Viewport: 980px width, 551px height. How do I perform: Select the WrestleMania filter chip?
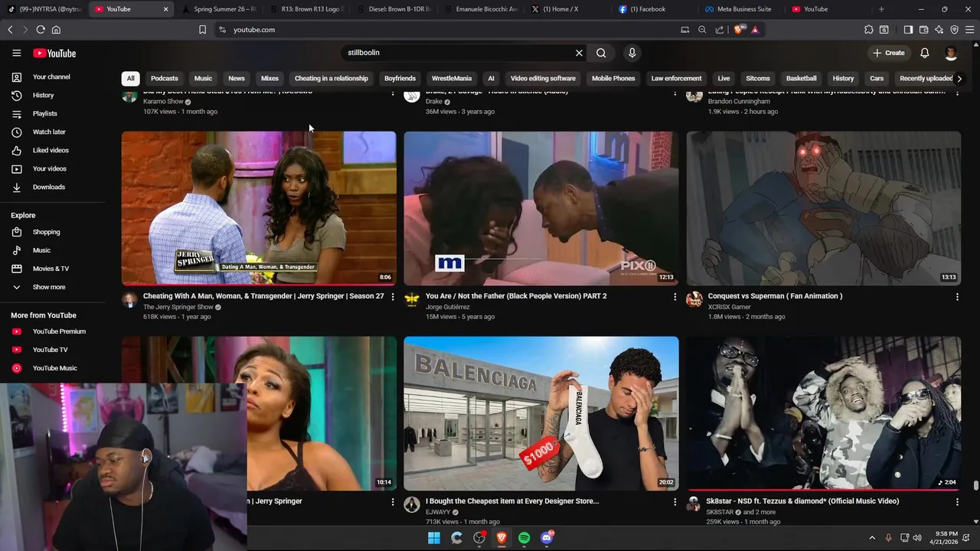pos(452,78)
